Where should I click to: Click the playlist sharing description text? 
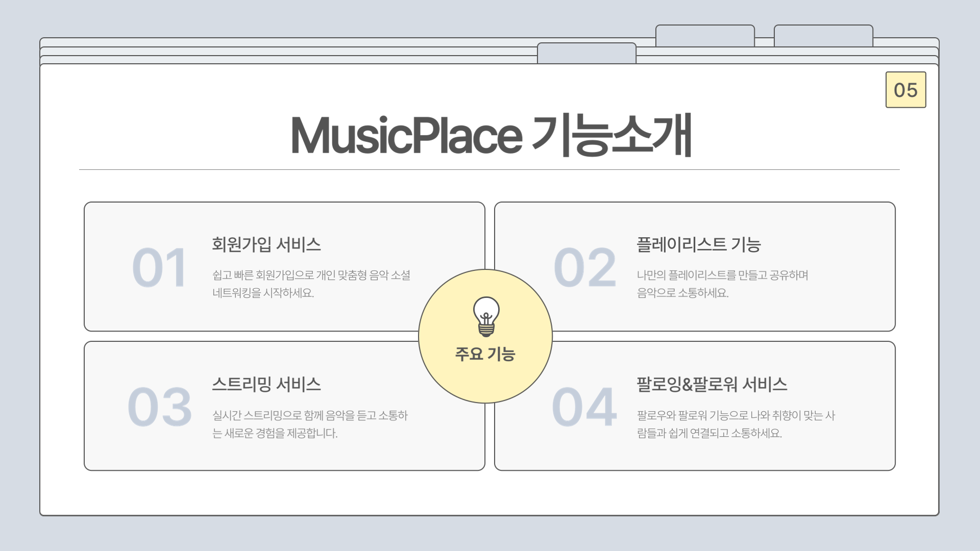[x=722, y=284]
